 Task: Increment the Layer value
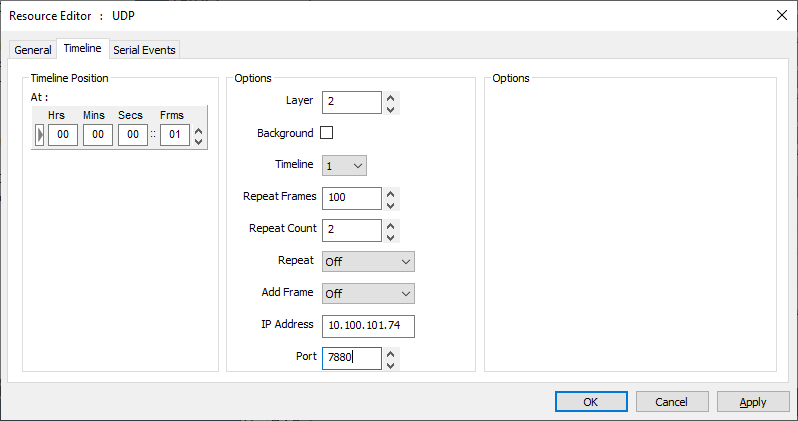pyautogui.click(x=390, y=97)
